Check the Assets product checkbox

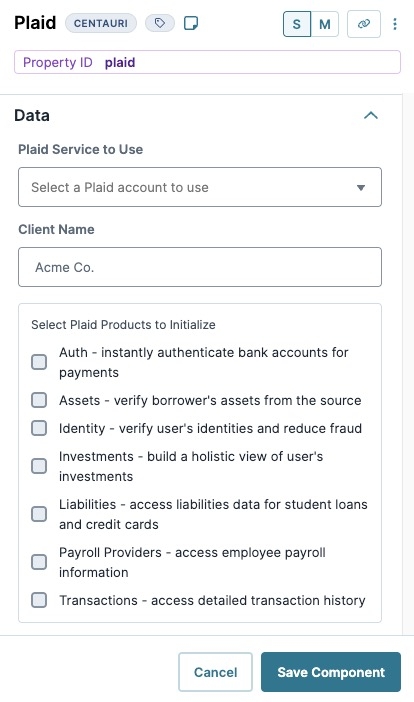[x=39, y=400]
